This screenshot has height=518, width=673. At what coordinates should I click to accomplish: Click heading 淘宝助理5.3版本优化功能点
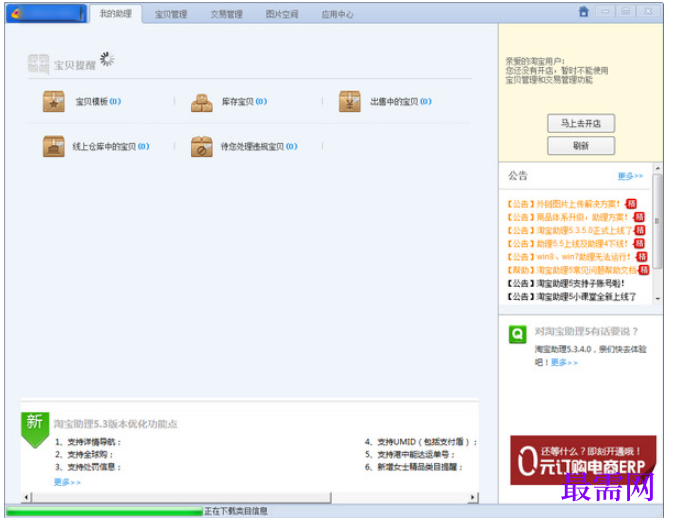(115, 424)
